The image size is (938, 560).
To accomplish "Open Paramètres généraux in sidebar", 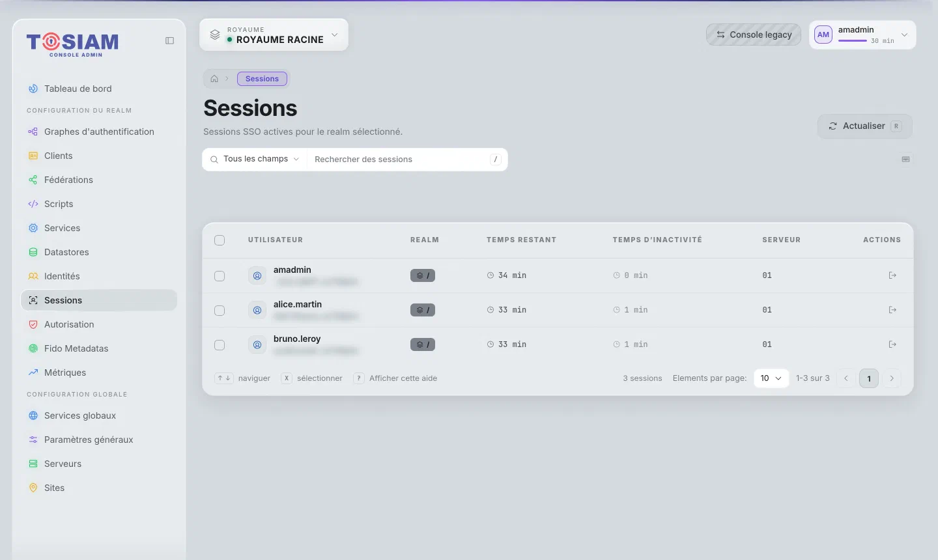I will [x=99, y=440].
